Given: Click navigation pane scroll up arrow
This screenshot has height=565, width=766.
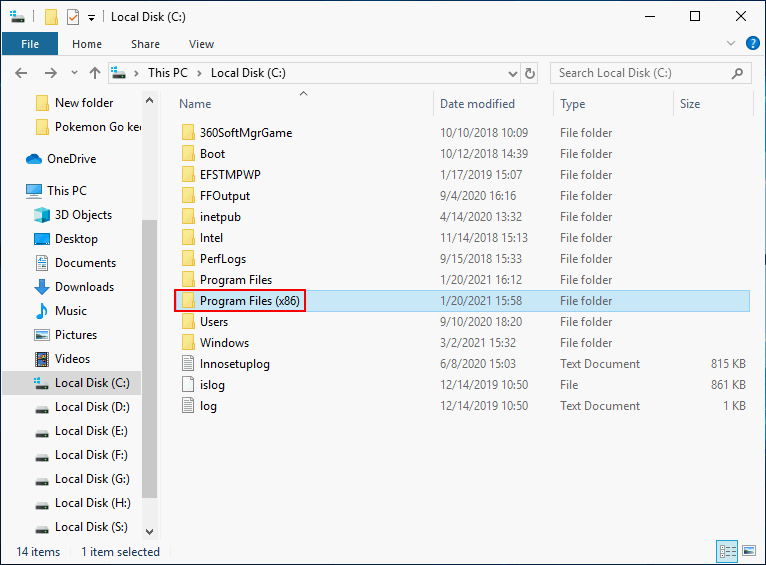Looking at the screenshot, I should click(x=149, y=101).
